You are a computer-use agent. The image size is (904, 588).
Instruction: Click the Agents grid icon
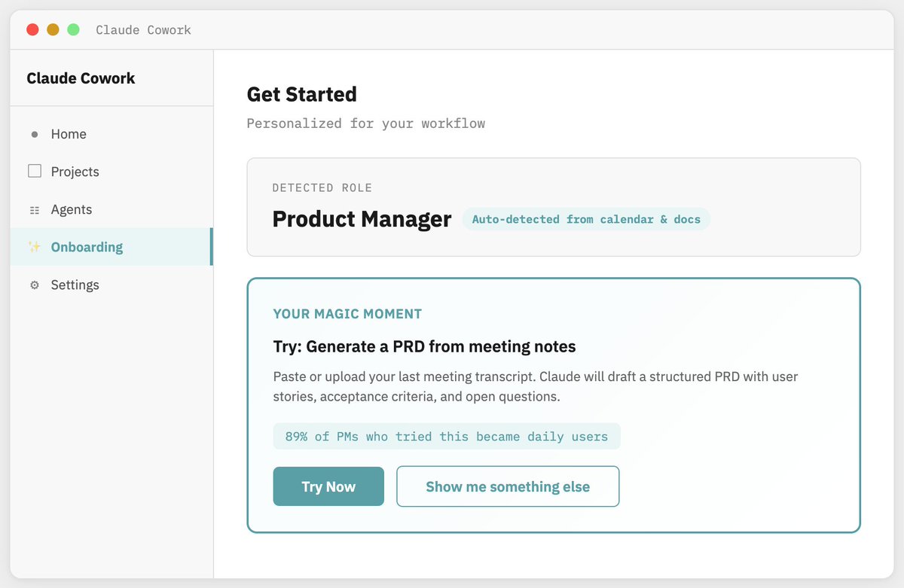tap(35, 210)
